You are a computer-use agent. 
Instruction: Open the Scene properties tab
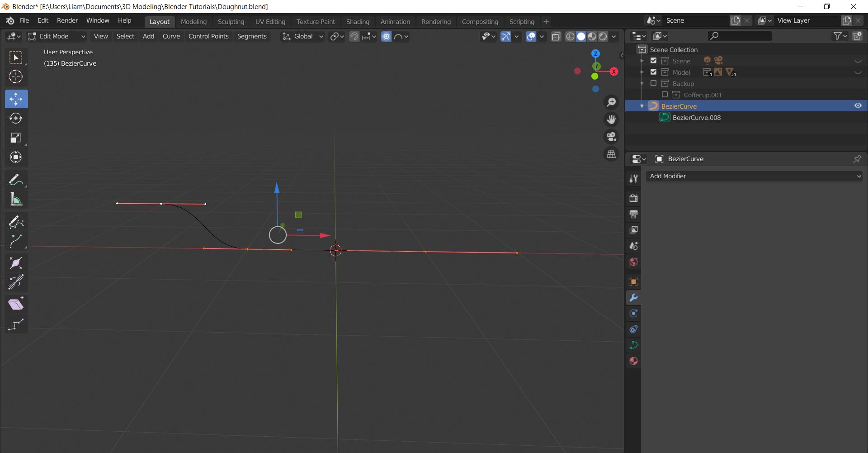click(x=633, y=246)
